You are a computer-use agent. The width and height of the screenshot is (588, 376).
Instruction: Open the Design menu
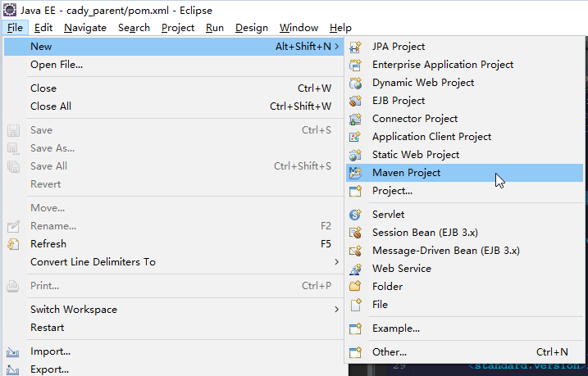(x=252, y=28)
